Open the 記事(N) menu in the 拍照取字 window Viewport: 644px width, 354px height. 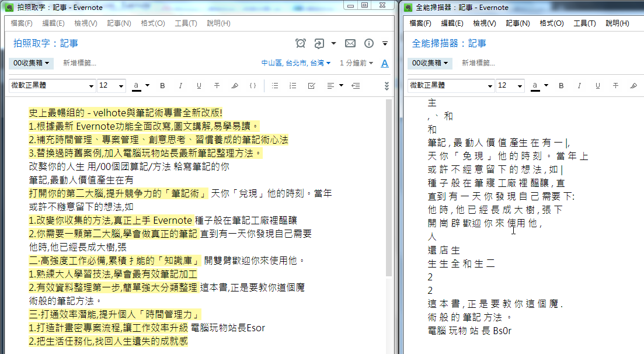tap(119, 23)
